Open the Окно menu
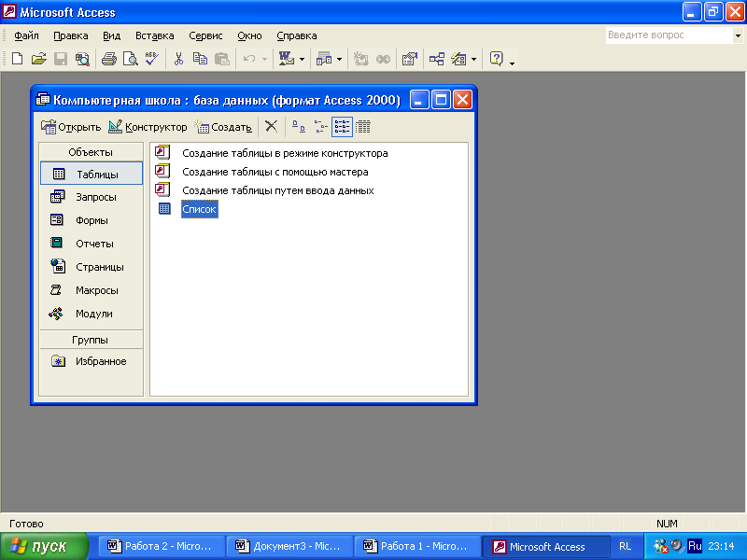 click(249, 35)
